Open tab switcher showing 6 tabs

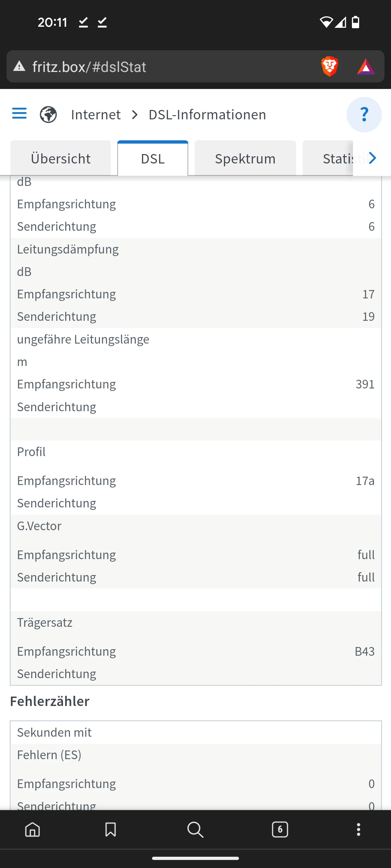coord(280,829)
